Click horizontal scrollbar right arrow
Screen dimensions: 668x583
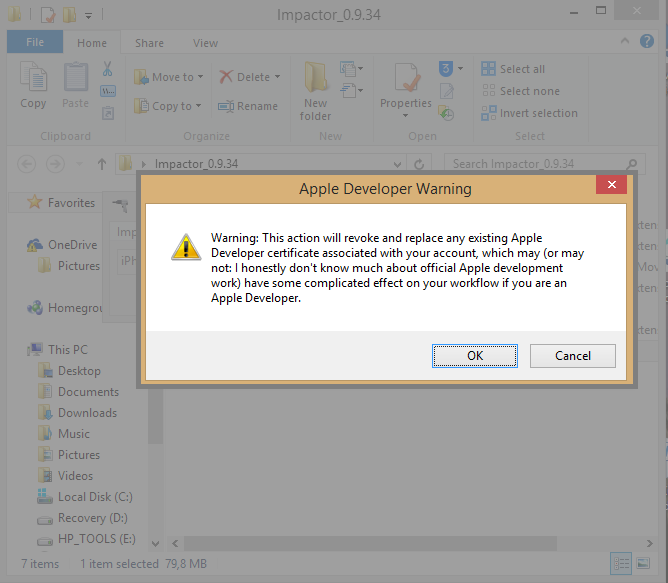[649, 543]
